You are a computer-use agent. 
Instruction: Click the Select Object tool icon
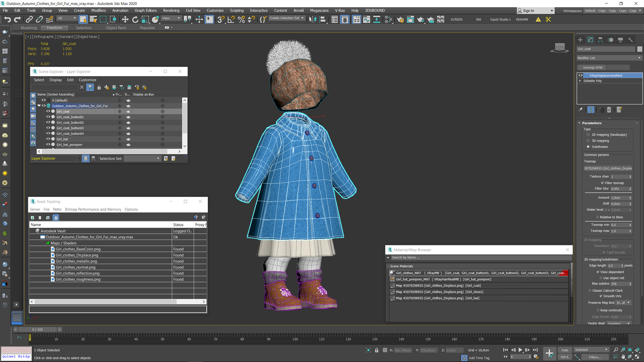pyautogui.click(x=84, y=19)
